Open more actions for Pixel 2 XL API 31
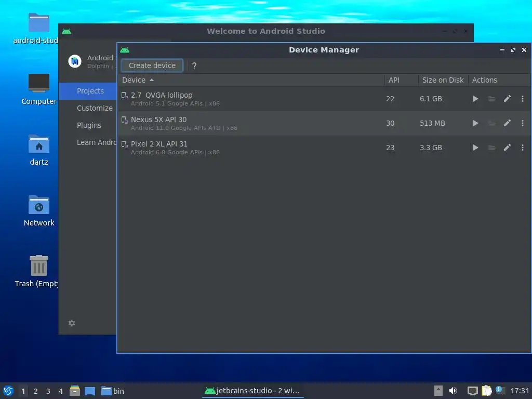This screenshot has width=532, height=399. click(523, 148)
